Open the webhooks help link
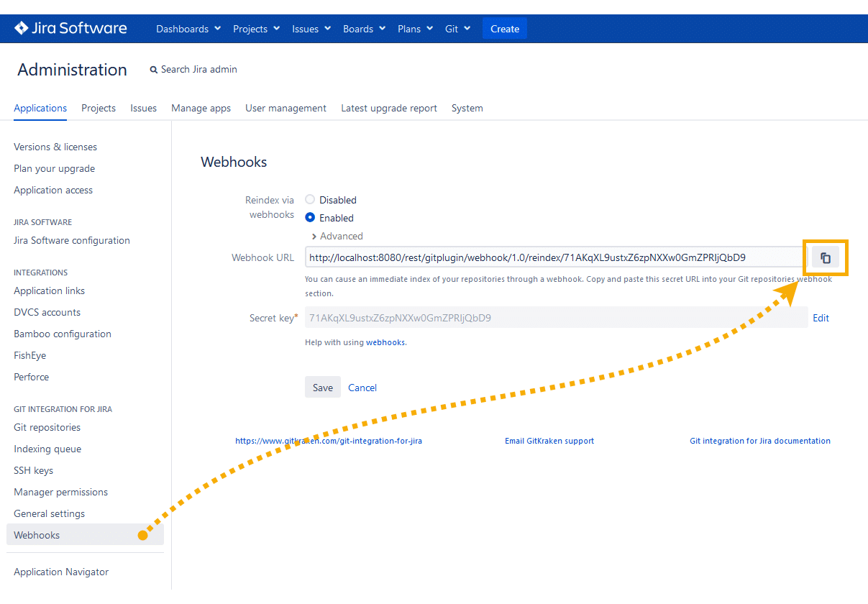This screenshot has width=868, height=604. pyautogui.click(x=385, y=342)
